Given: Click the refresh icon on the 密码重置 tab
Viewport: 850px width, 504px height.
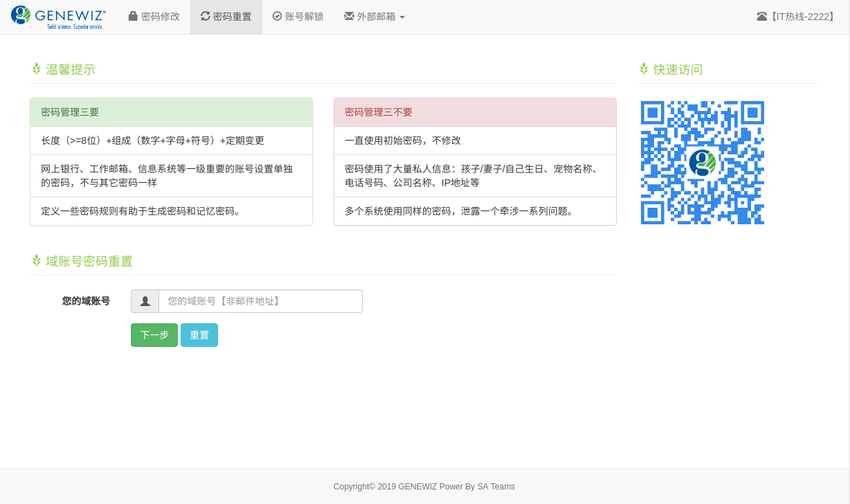Looking at the screenshot, I should point(206,17).
